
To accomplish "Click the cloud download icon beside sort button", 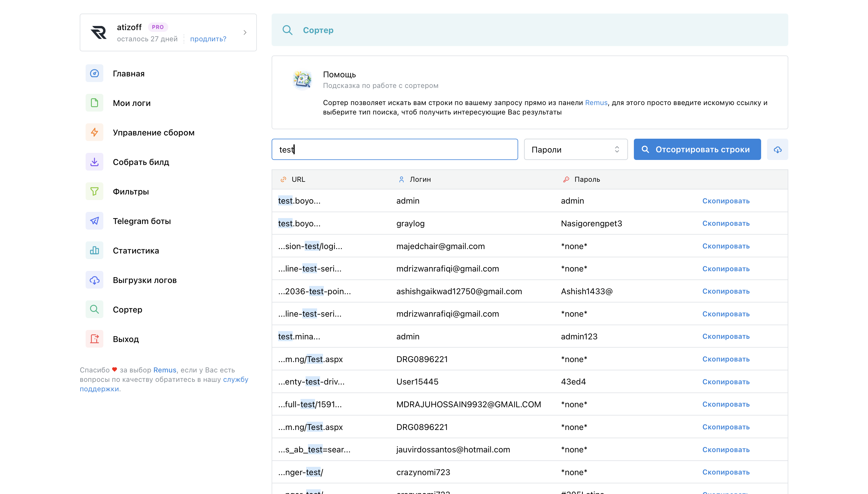I will click(777, 149).
